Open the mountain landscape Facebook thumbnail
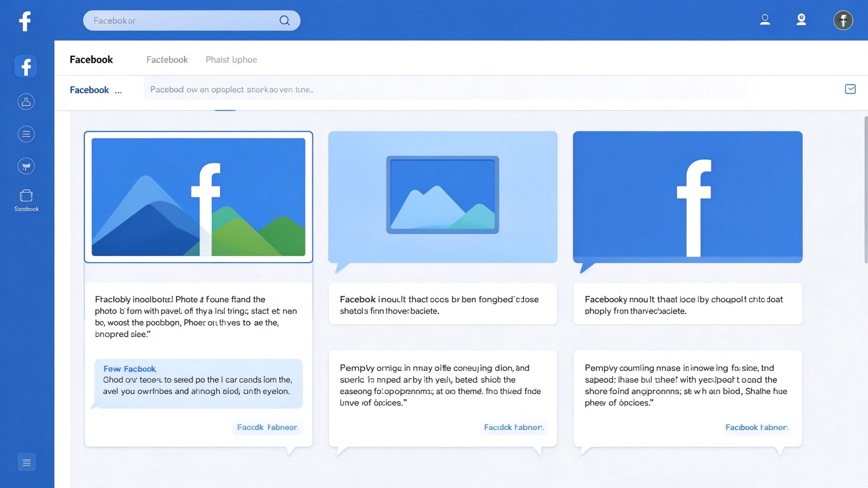Screen dimensions: 868x488 click(198, 197)
